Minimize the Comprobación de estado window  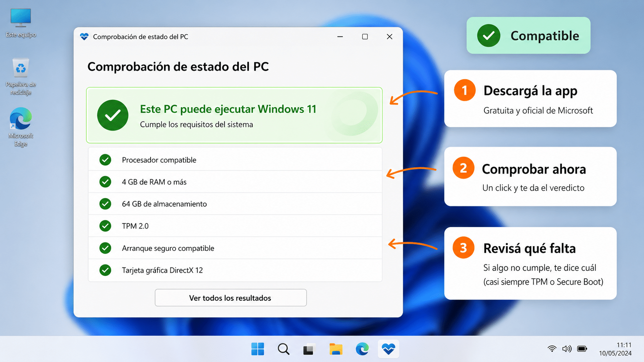340,37
